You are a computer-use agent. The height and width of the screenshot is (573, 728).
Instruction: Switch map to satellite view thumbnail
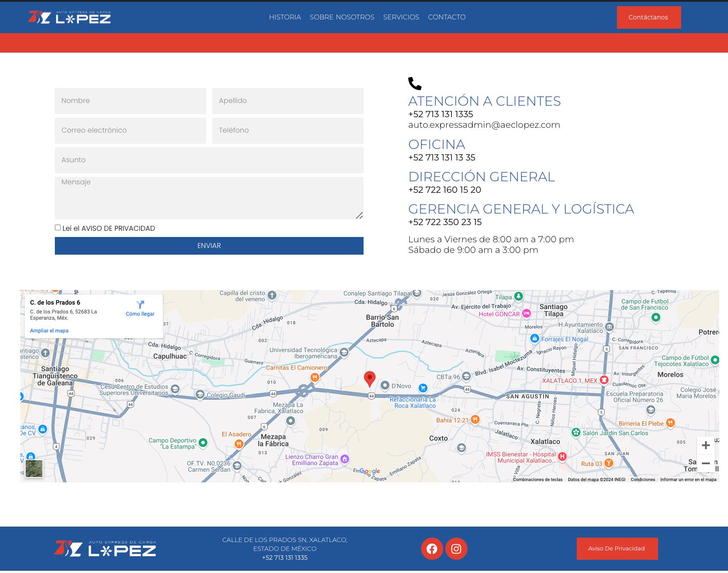pos(34,469)
